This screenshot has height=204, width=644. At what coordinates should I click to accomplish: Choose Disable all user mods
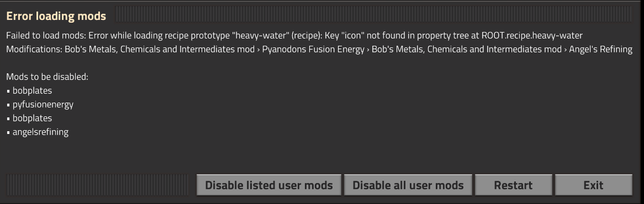(408, 185)
